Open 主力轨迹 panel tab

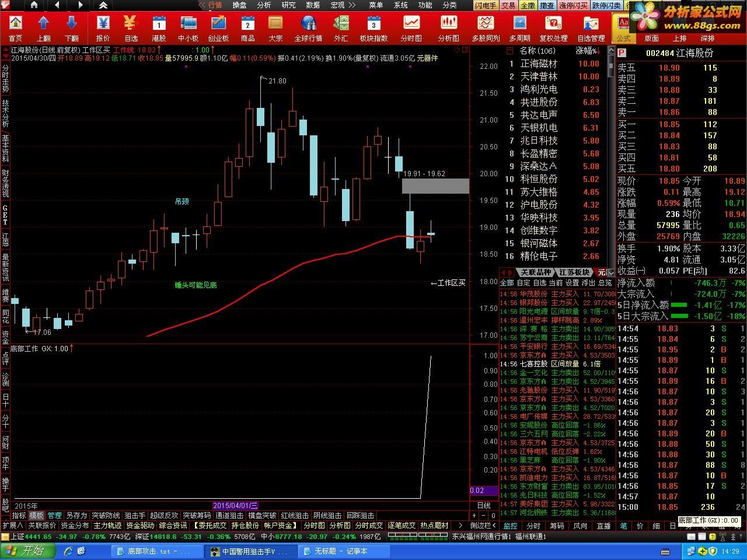(x=107, y=526)
